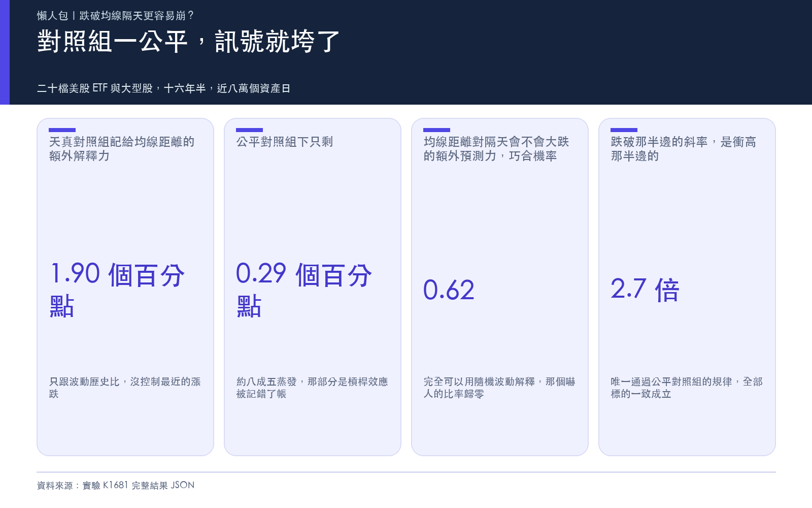This screenshot has width=812, height=508.
Task: Select the subtitle 懶人包｜跌破均線隔天更容易崩？
Action: point(116,16)
